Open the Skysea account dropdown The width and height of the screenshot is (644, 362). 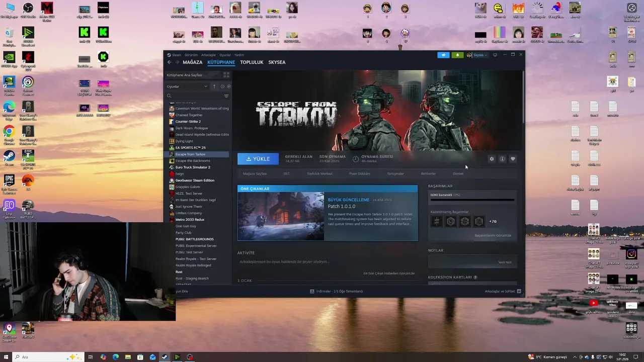[x=477, y=55]
